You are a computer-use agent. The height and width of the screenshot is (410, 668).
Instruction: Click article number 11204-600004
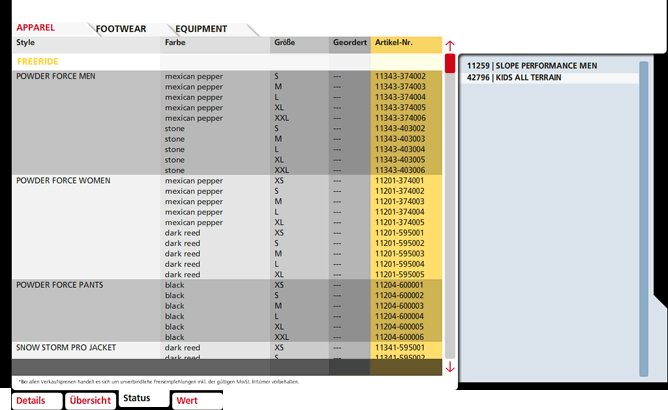(399, 316)
